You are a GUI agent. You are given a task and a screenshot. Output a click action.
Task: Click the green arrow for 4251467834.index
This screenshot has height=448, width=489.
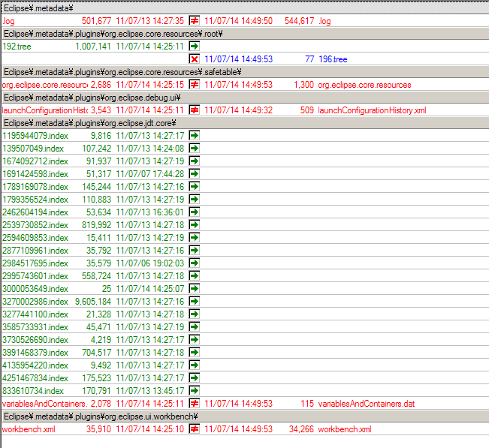[195, 378]
